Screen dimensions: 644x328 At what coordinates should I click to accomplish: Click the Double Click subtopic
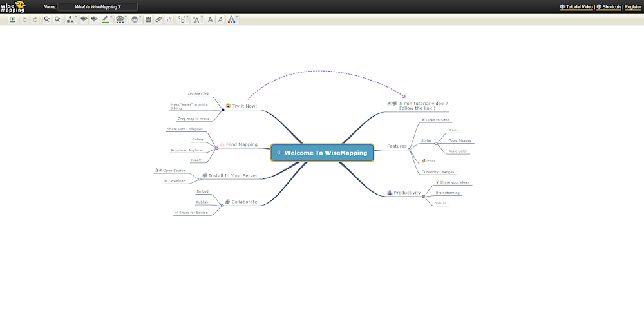click(198, 94)
